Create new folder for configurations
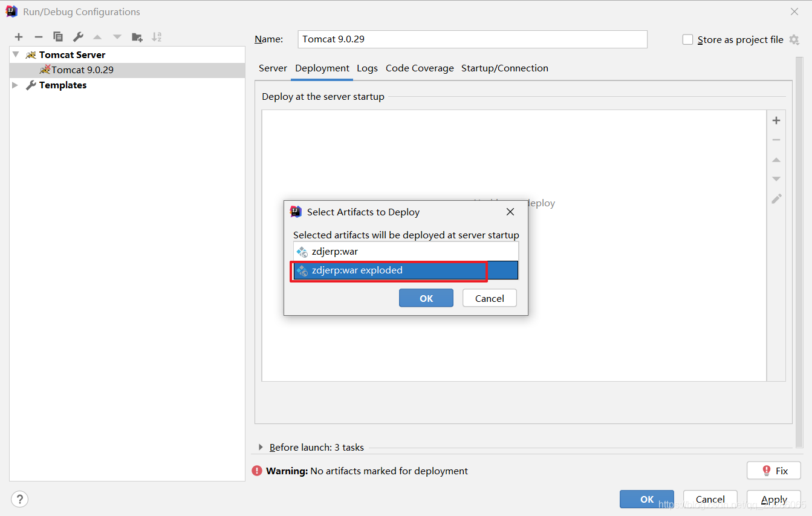Screen dimensions: 812x516 (137, 37)
